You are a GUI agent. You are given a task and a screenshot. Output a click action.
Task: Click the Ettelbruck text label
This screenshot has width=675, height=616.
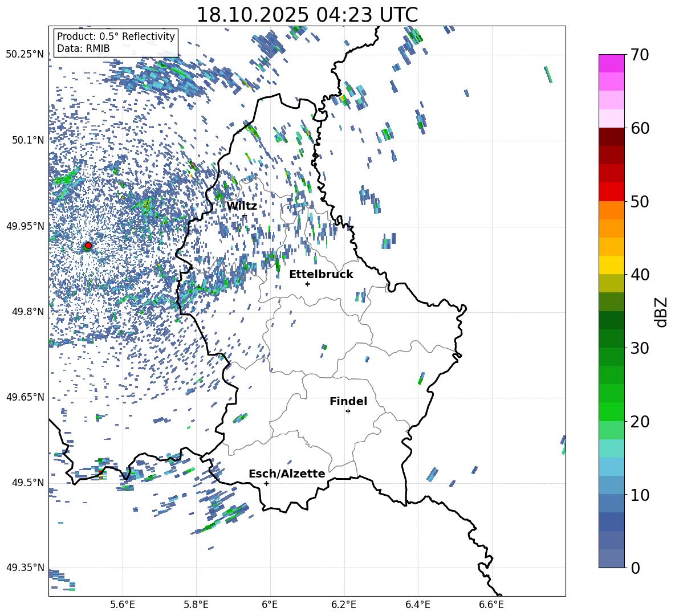click(321, 274)
